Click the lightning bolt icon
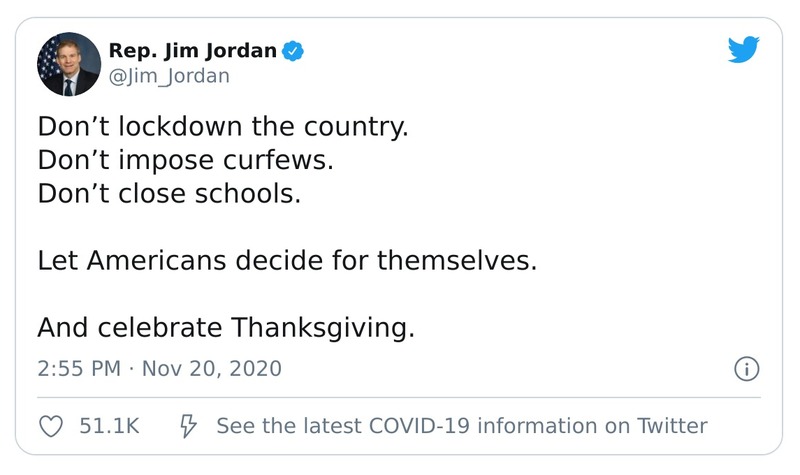This screenshot has width=800, height=475. [x=187, y=426]
